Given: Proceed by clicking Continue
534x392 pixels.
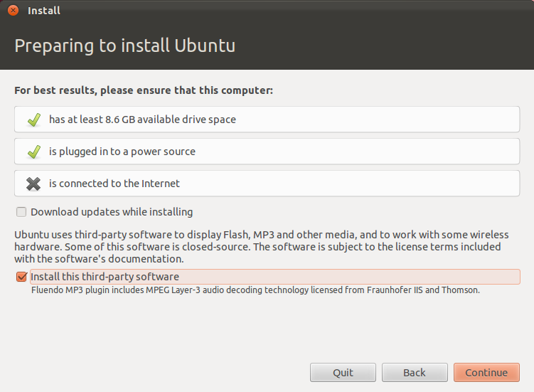Looking at the screenshot, I should point(486,373).
